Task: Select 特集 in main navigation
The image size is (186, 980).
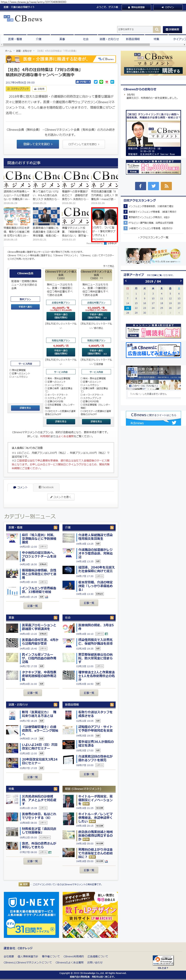Action: [156, 39]
